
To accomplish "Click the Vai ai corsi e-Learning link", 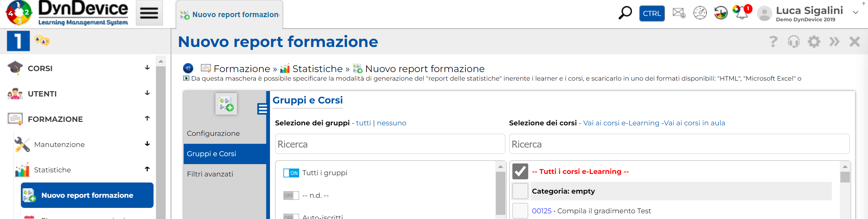I will coord(621,123).
